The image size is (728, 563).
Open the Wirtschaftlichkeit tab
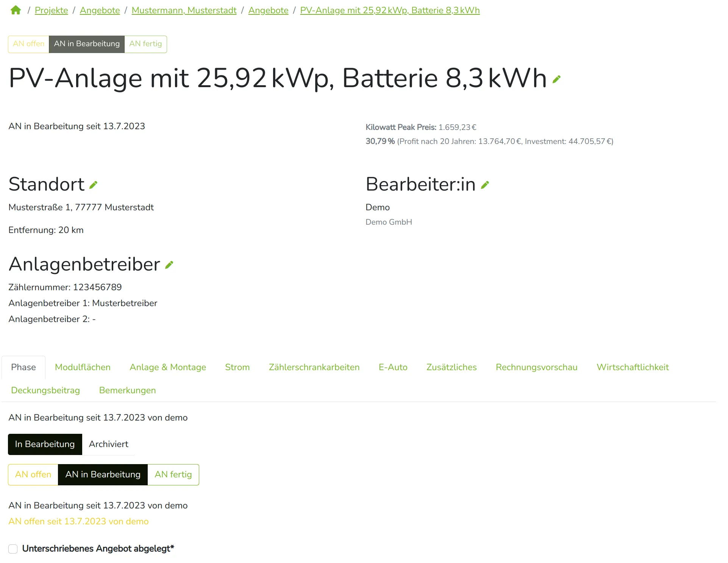point(633,367)
